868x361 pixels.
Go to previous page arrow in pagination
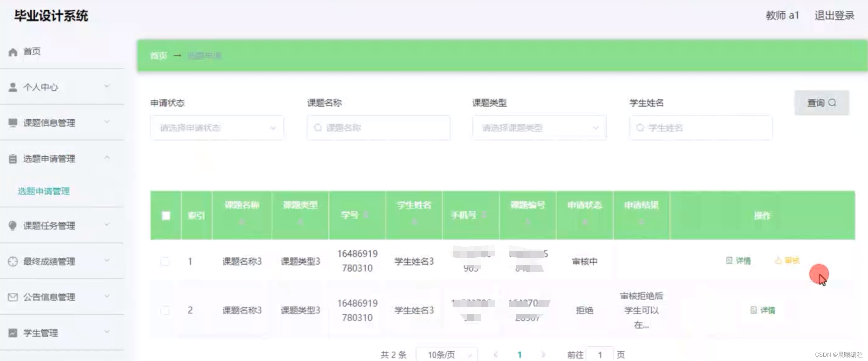[496, 355]
